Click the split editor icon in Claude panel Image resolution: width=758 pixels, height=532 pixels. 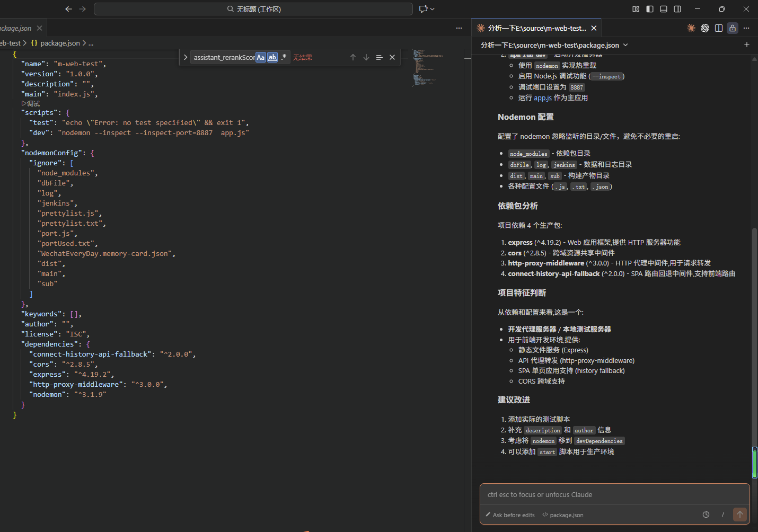tap(718, 28)
